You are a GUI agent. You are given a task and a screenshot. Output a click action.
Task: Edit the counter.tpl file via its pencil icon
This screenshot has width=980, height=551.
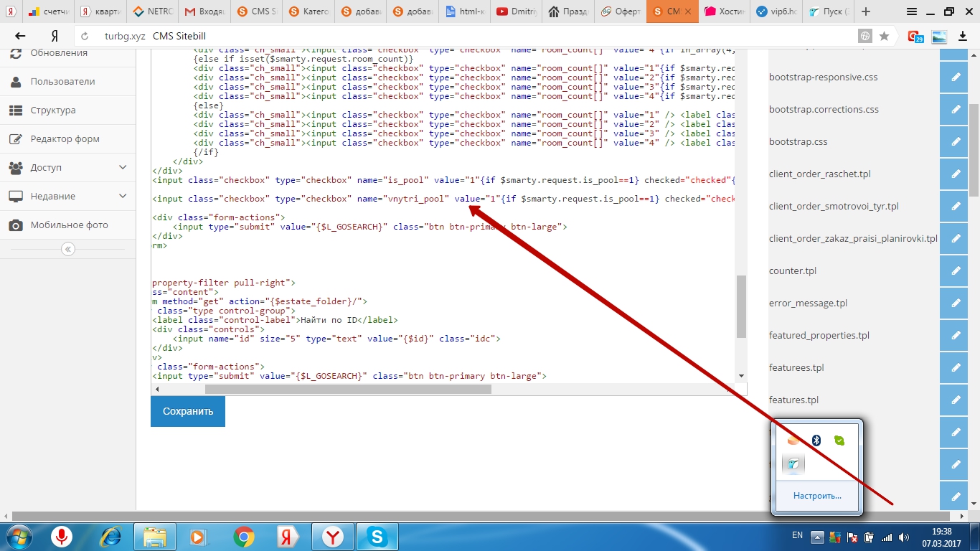[955, 271]
